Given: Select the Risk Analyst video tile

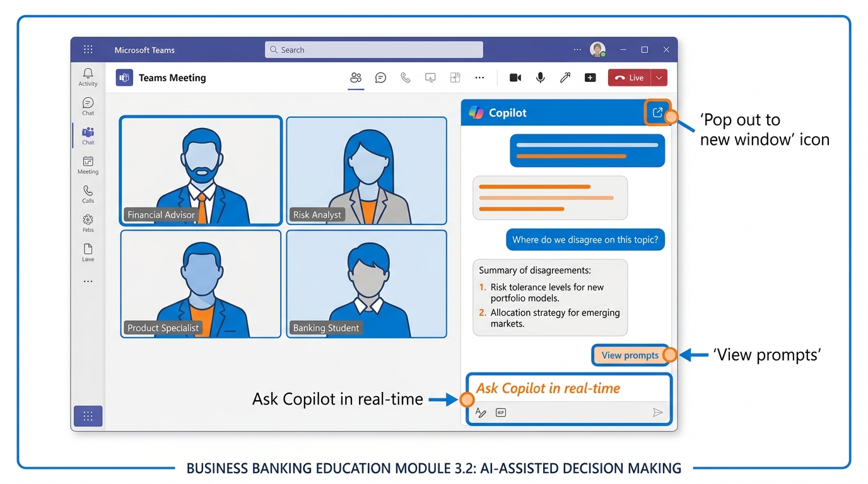Looking at the screenshot, I should pyautogui.click(x=367, y=170).
